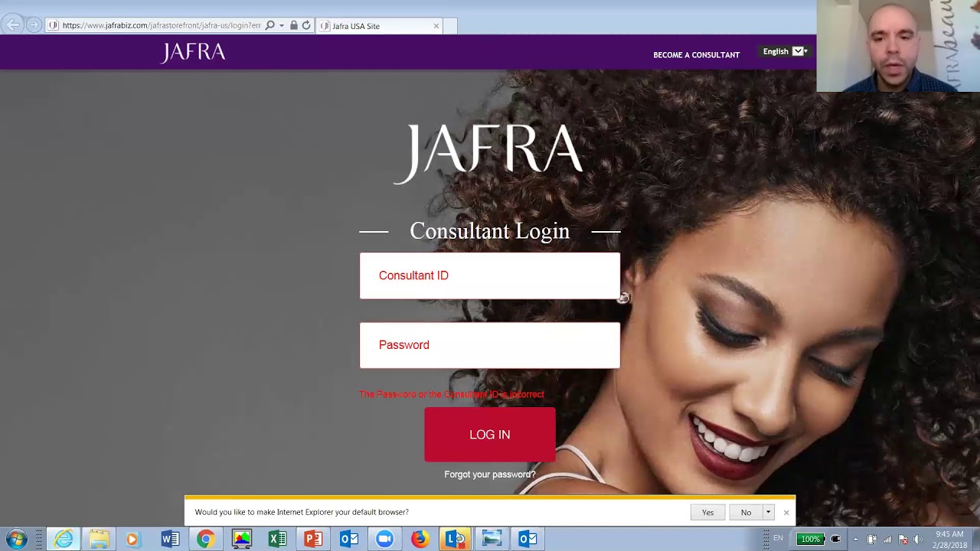The height and width of the screenshot is (551, 980).
Task: Click the red incorrect password error message
Action: coord(452,394)
